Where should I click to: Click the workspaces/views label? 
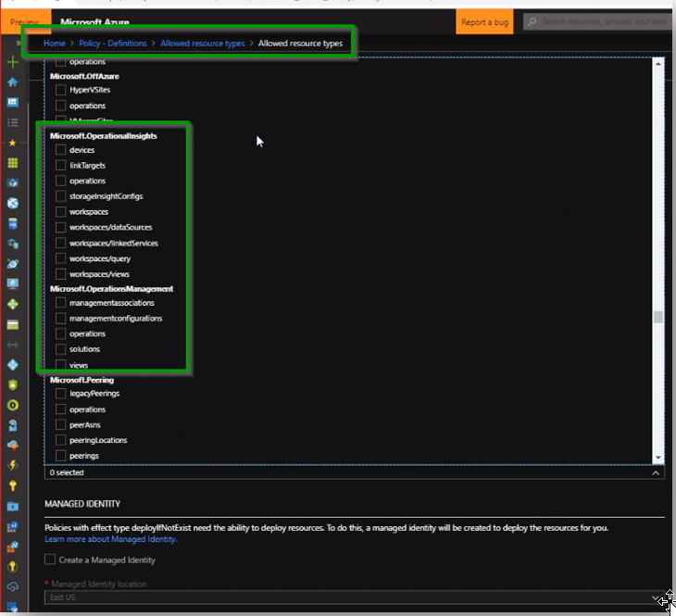point(100,274)
